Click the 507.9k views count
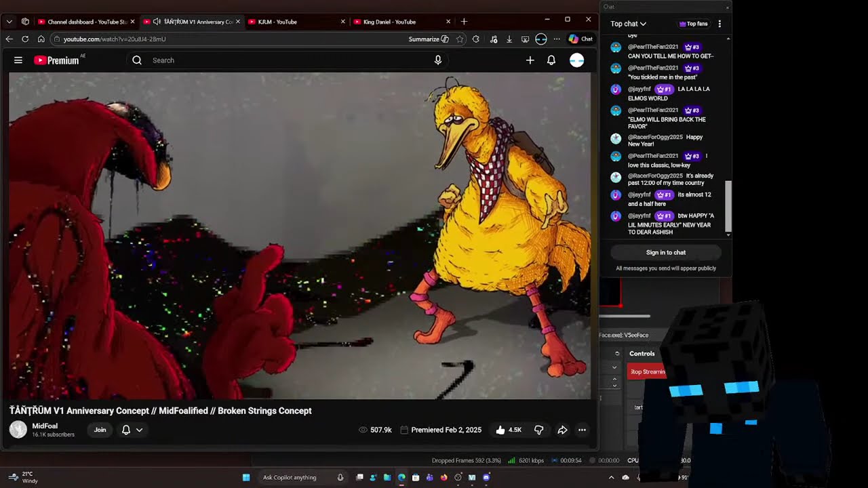Viewport: 868px width, 488px height. click(x=376, y=430)
